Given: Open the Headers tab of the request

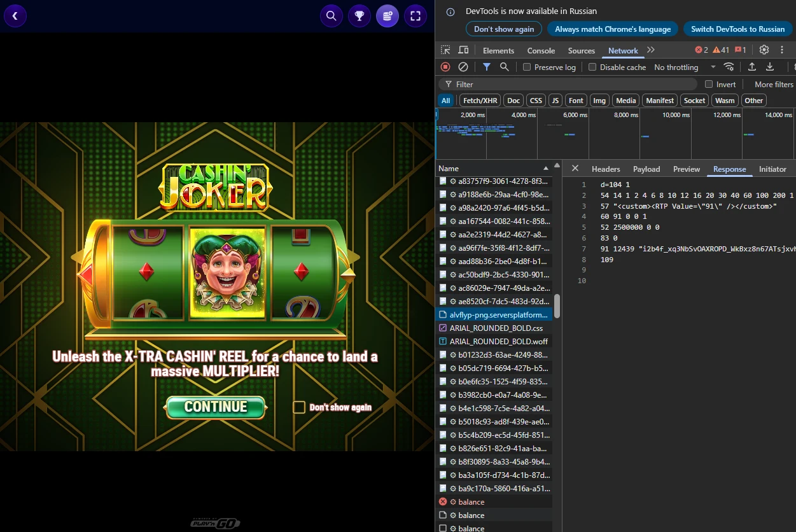Looking at the screenshot, I should 606,169.
